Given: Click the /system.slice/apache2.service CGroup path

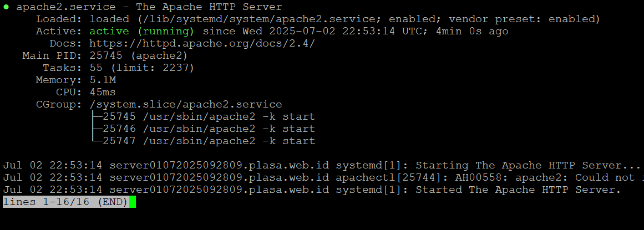Looking at the screenshot, I should (186, 104).
